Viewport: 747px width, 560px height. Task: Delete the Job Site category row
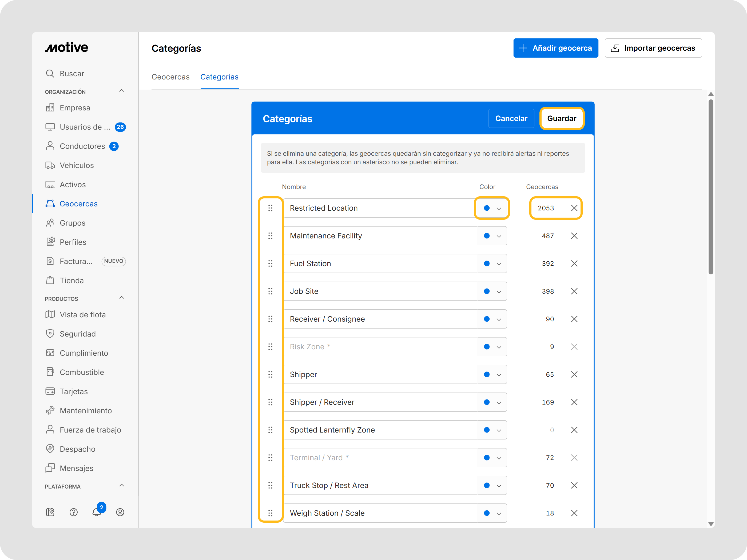point(574,291)
